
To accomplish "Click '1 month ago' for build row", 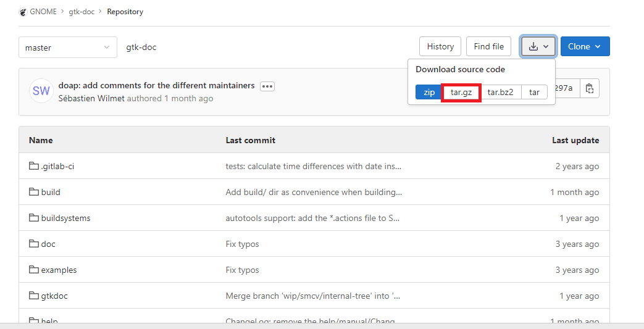I will 575,192.
